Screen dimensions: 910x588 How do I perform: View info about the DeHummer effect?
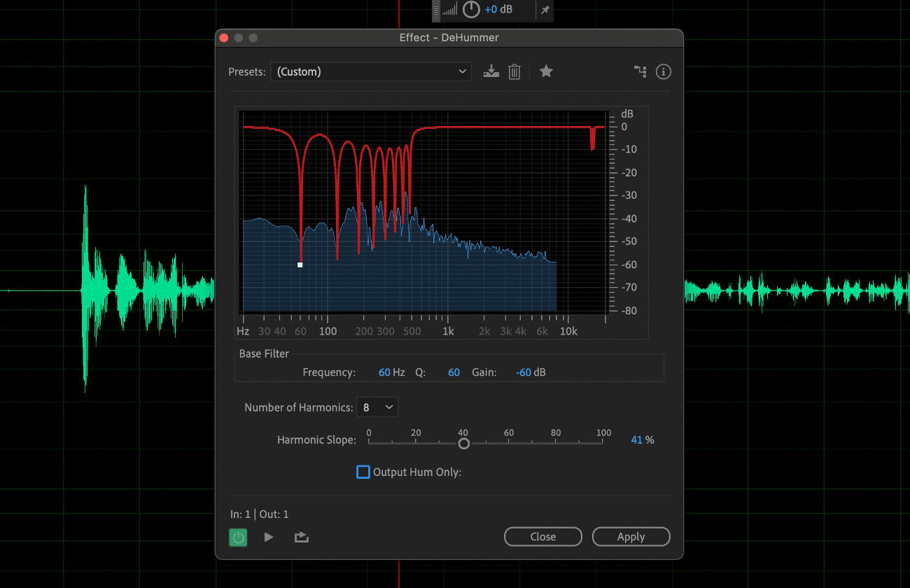point(663,71)
